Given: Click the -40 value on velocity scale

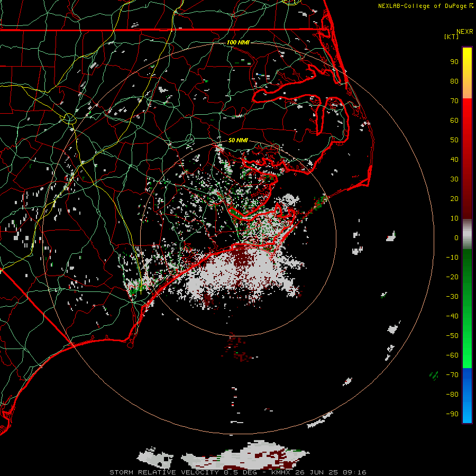Looking at the screenshot, I should coord(452,316).
